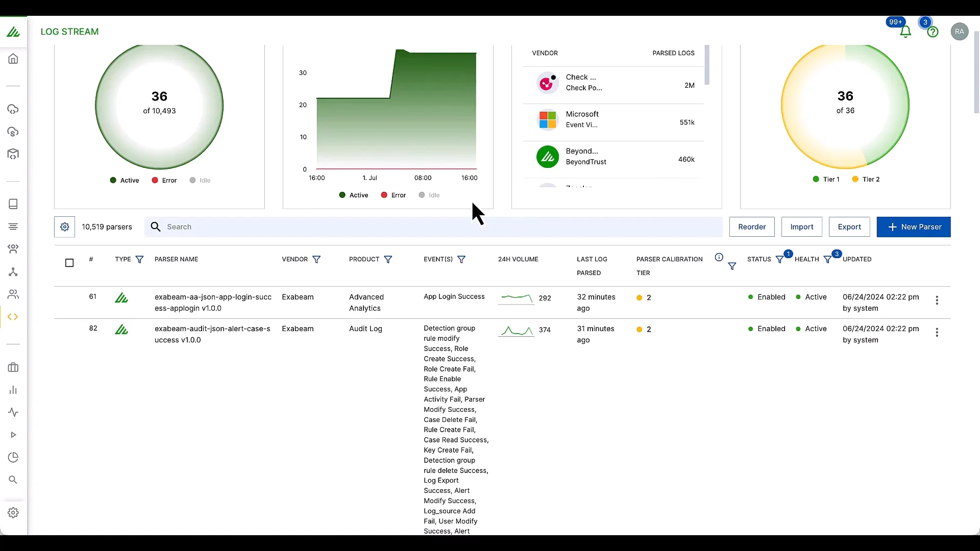
Task: Open sidebar settings gear at bottom
Action: click(x=13, y=513)
